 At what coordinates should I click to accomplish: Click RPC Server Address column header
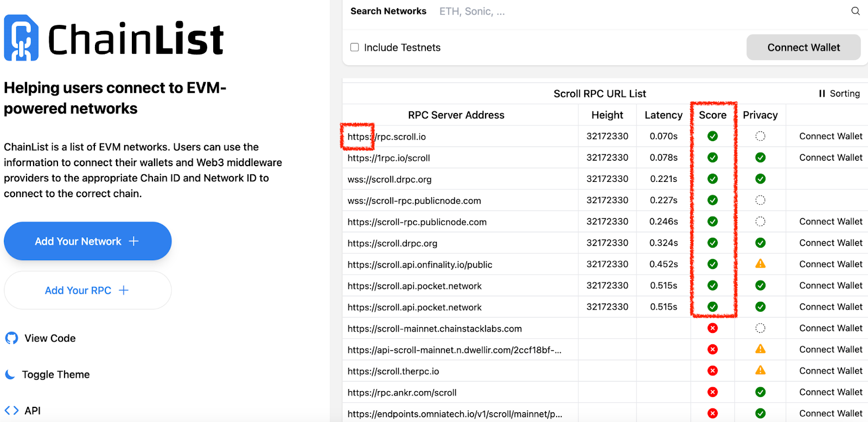[x=456, y=115]
